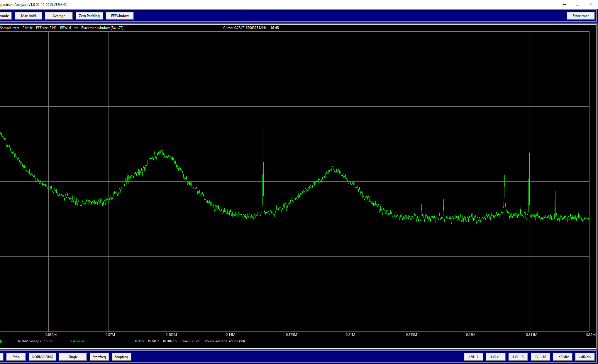Maximize the Spectrum Analyzer window

(x=577, y=4)
